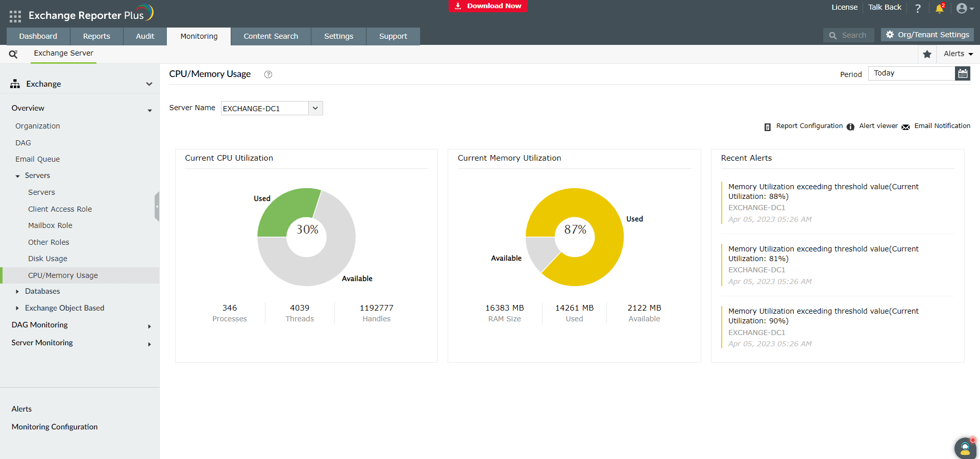Go to the Settings tab
Viewport: 980px width, 459px height.
click(x=339, y=36)
